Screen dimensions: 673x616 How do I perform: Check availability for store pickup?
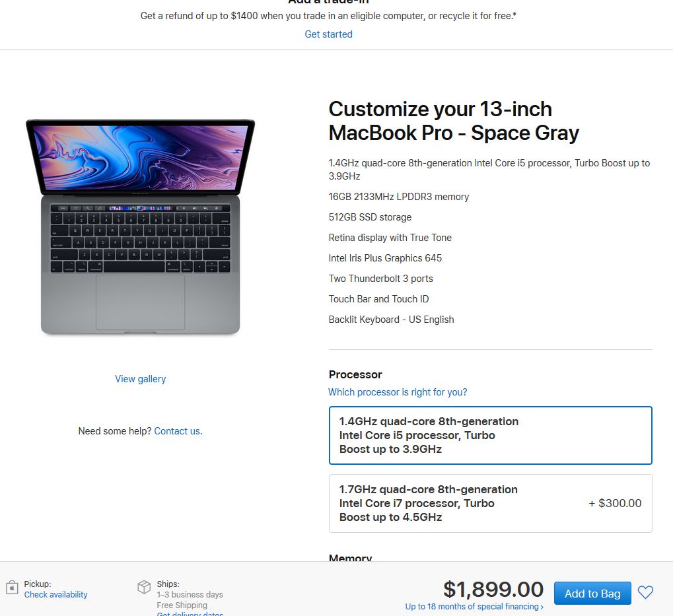(55, 595)
